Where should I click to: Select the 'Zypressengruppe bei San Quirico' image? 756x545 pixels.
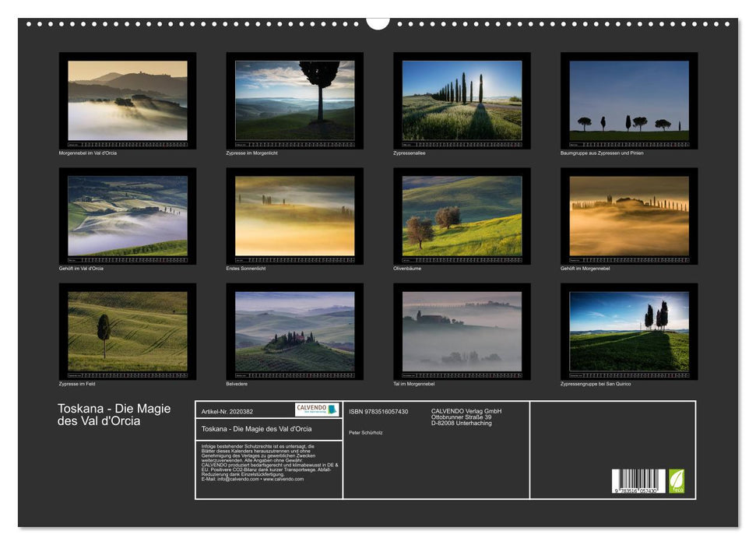pos(628,330)
